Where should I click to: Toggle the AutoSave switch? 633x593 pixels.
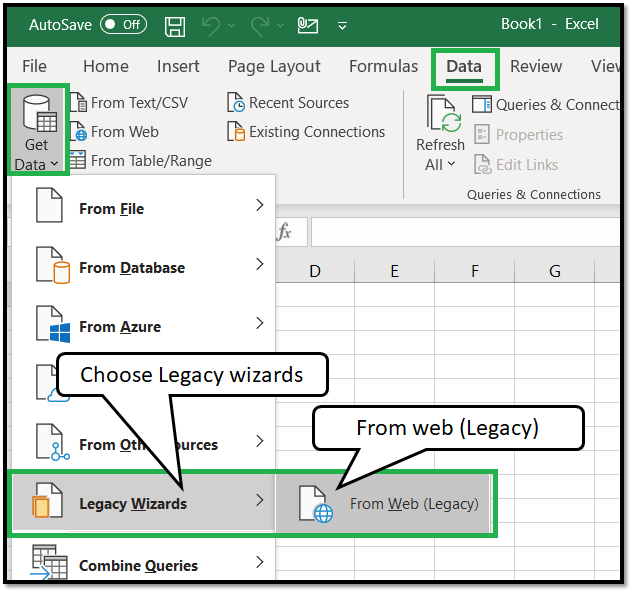point(123,25)
